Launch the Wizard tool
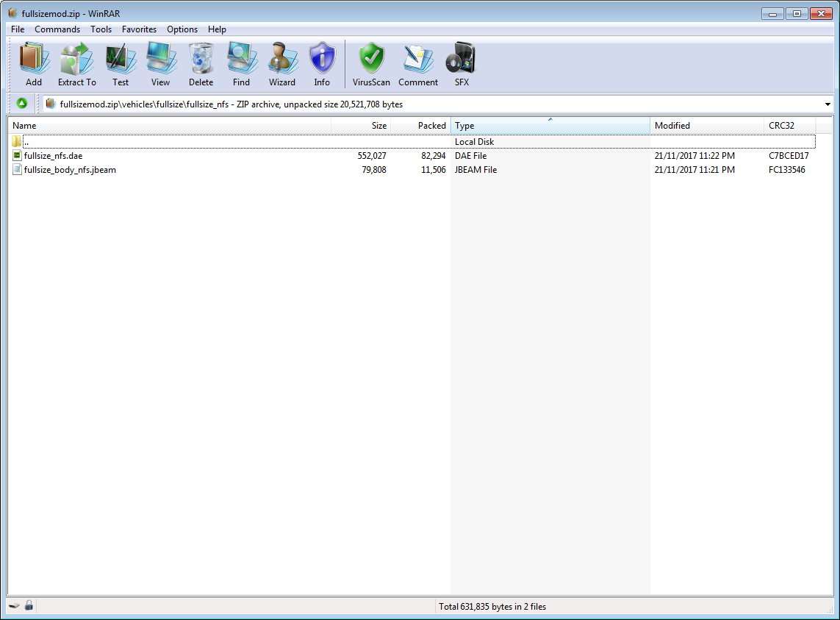The width and height of the screenshot is (840, 620). [x=281, y=65]
